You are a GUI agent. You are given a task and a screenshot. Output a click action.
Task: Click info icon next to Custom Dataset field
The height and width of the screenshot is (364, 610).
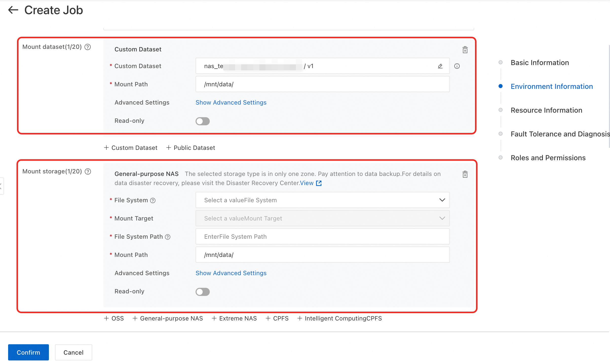457,66
